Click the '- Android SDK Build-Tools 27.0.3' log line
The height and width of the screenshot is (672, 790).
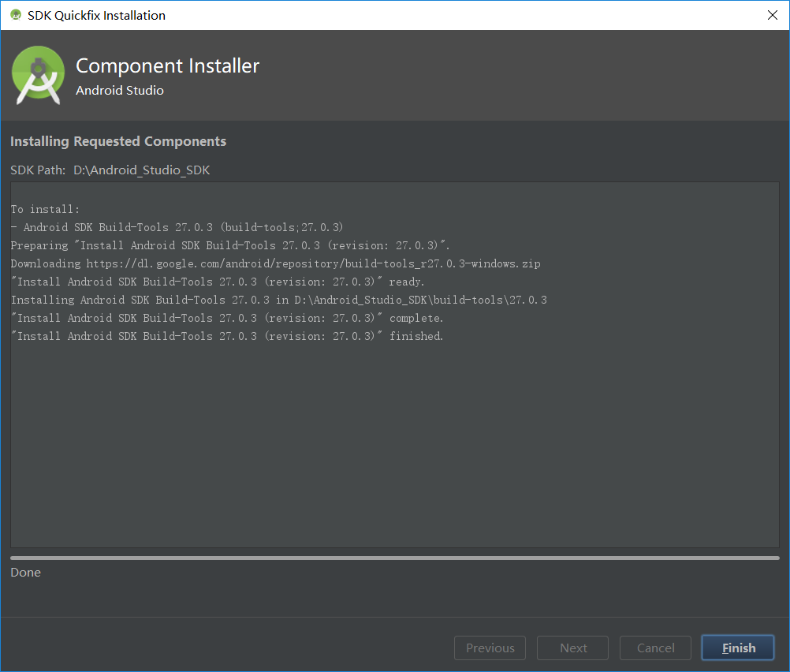(x=177, y=227)
